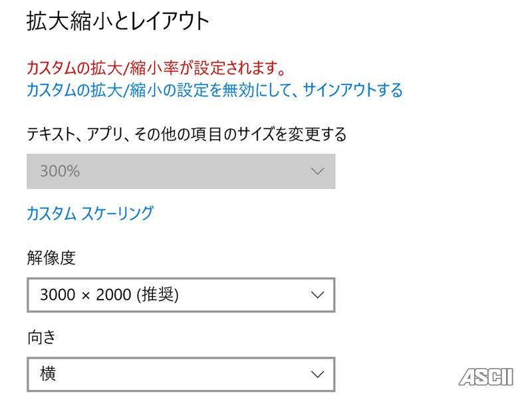Viewport: 532px width, 404px height.
Task: Expand the 向き orientation dropdown
Action: point(180,374)
